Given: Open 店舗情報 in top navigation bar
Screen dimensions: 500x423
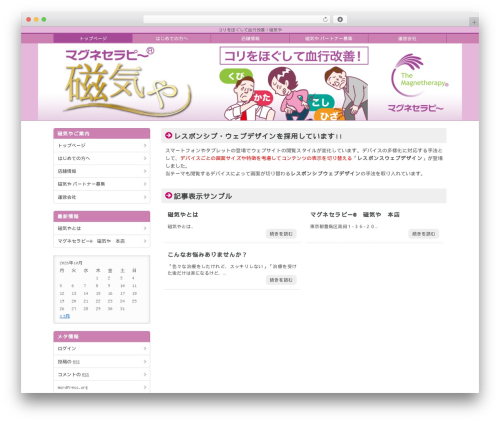Looking at the screenshot, I should [250, 39].
